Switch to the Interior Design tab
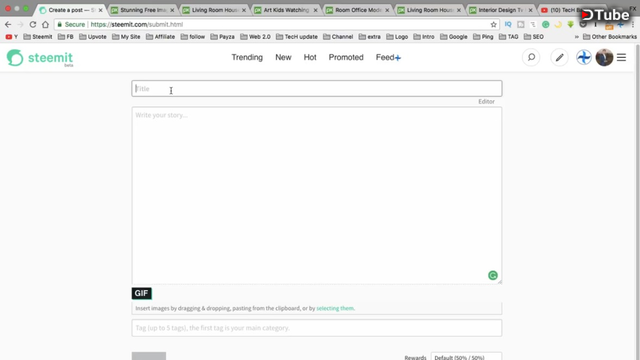Viewport: 640px width, 360px height. (501, 10)
